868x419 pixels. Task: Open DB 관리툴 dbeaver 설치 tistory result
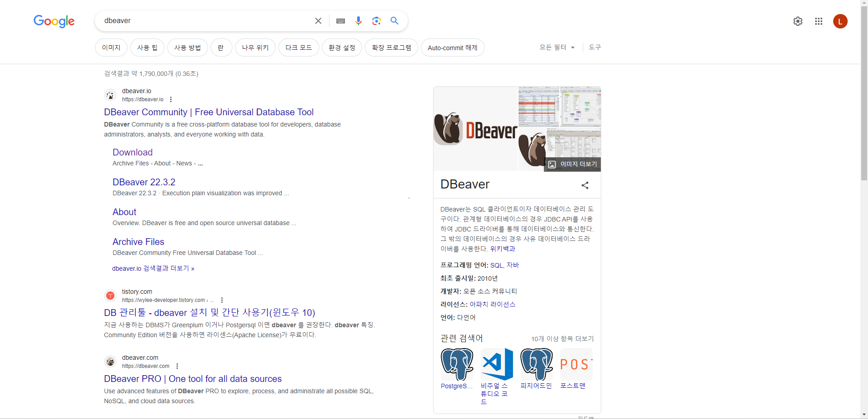click(x=209, y=313)
